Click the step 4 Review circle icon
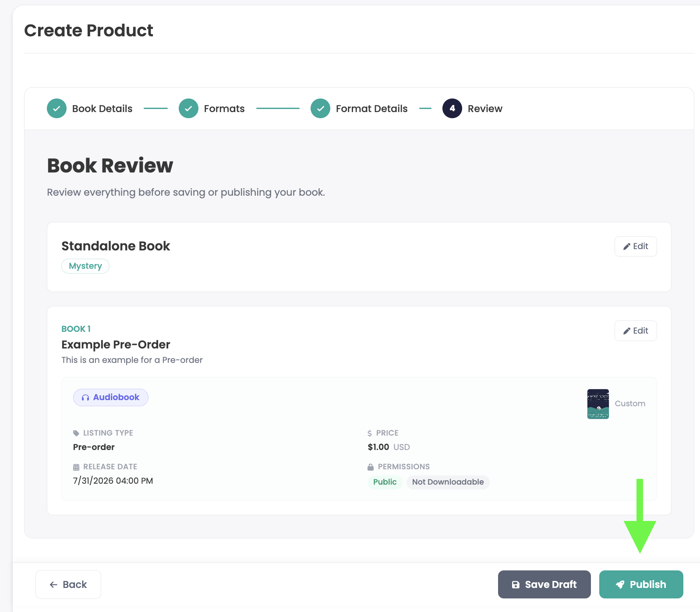Screen dimensions: 700x612 452,109
